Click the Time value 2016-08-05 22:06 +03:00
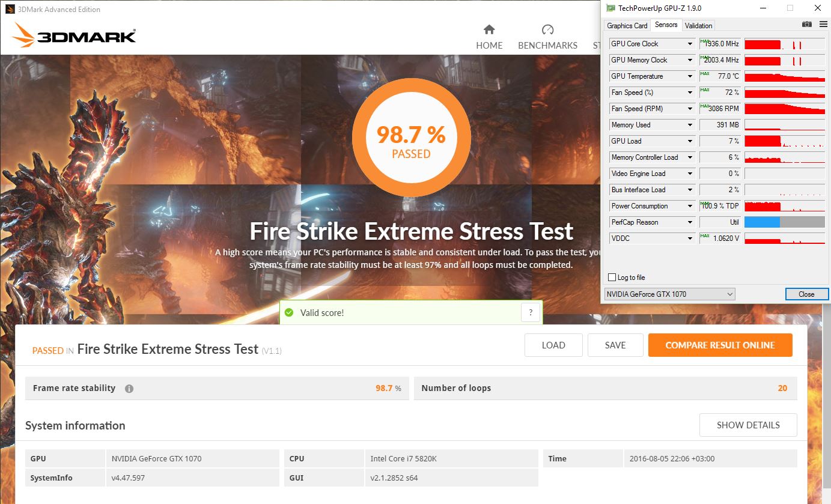Screen dimensions: 831x504 point(672,459)
